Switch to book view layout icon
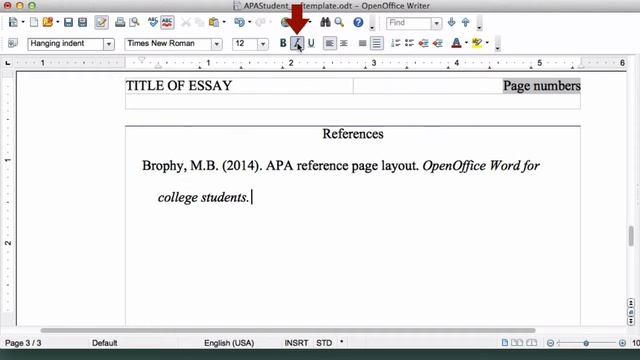 (x=531, y=342)
